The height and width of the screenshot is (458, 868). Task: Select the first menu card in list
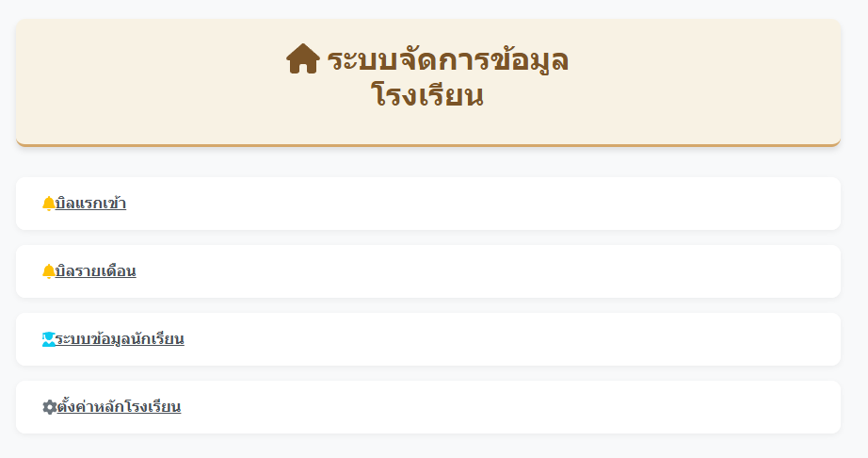[x=428, y=204]
